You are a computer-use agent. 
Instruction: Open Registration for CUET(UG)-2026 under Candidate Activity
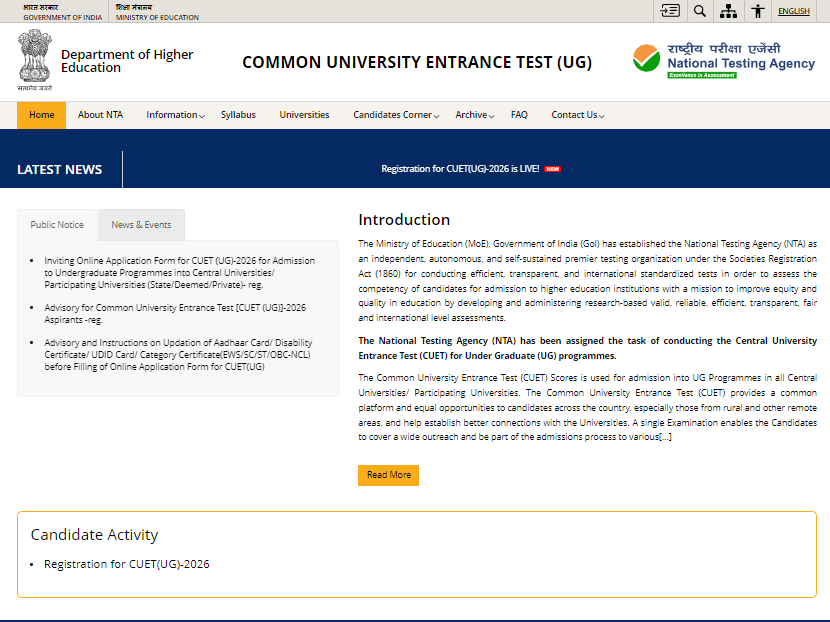click(x=127, y=563)
